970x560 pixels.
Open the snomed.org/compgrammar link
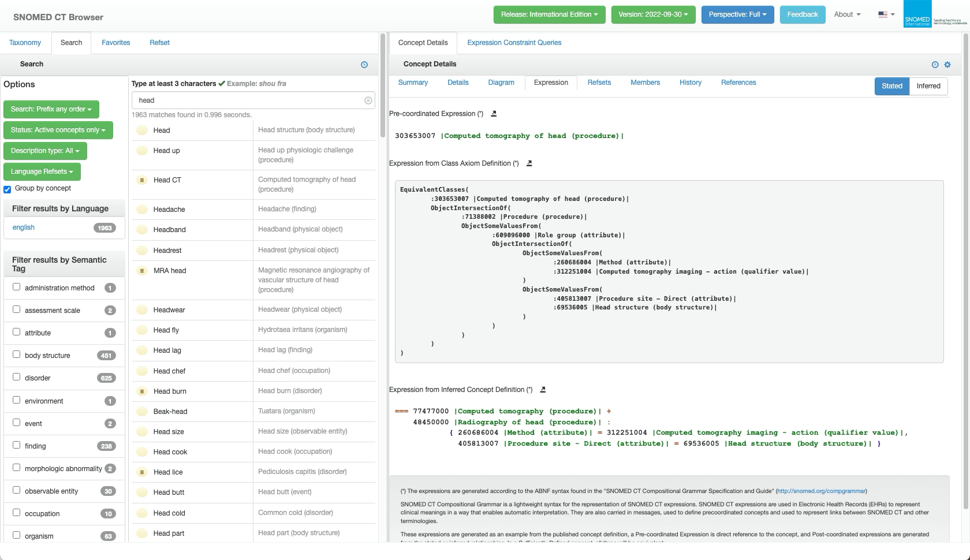click(x=821, y=491)
